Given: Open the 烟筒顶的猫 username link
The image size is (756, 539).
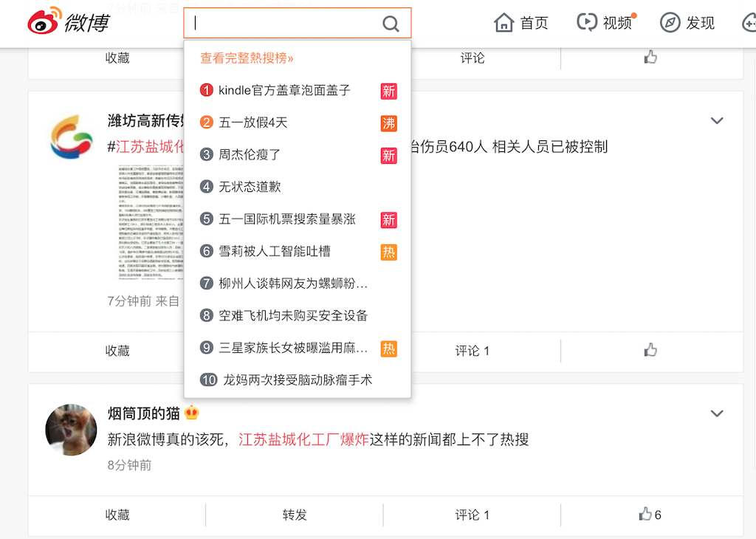Looking at the screenshot, I should click(x=143, y=413).
